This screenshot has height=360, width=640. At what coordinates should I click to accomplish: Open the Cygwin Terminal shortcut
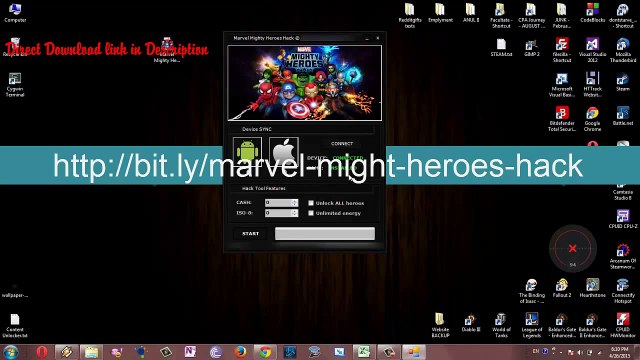pyautogui.click(x=15, y=84)
